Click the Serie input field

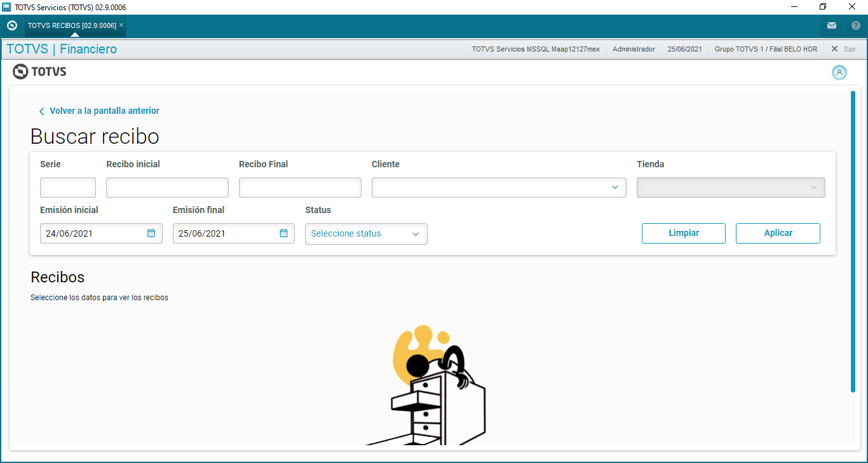(68, 188)
